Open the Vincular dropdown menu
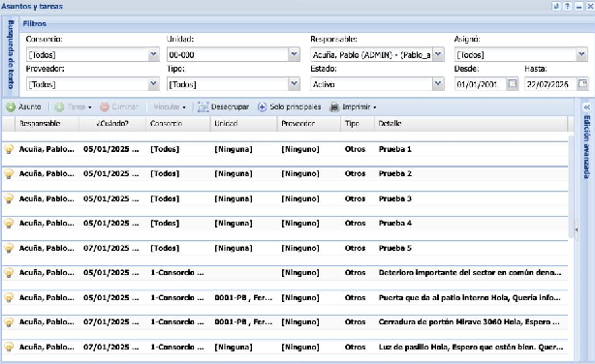The image size is (595, 364). click(x=170, y=106)
